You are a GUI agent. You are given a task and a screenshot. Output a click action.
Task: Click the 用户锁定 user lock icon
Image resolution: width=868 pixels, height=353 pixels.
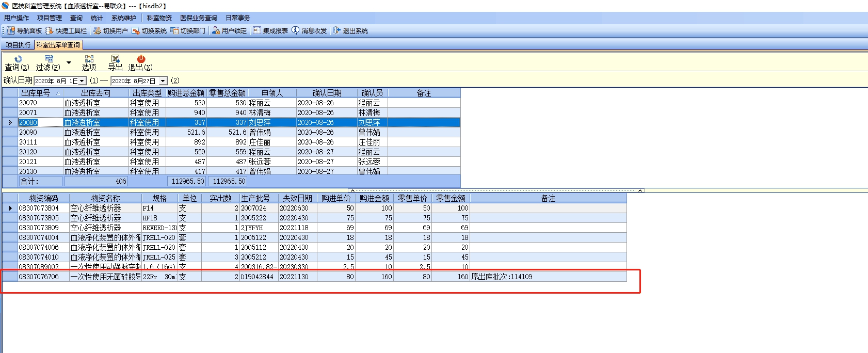point(216,30)
